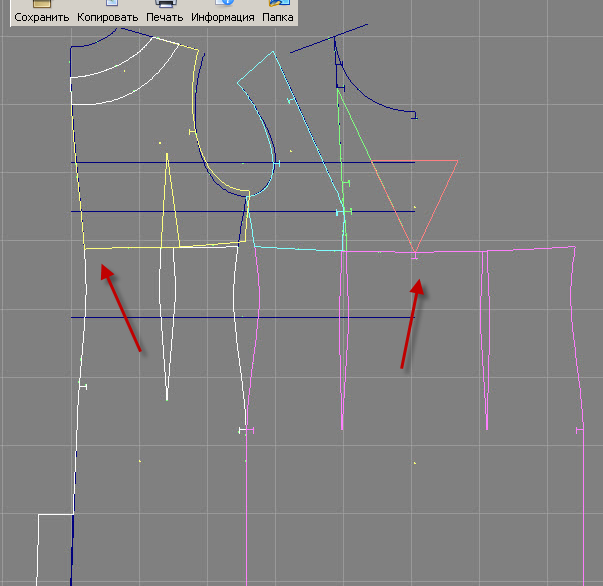Viewport: 603px width, 586px height.
Task: Select the pink right side seam of skirt
Action: point(580,415)
